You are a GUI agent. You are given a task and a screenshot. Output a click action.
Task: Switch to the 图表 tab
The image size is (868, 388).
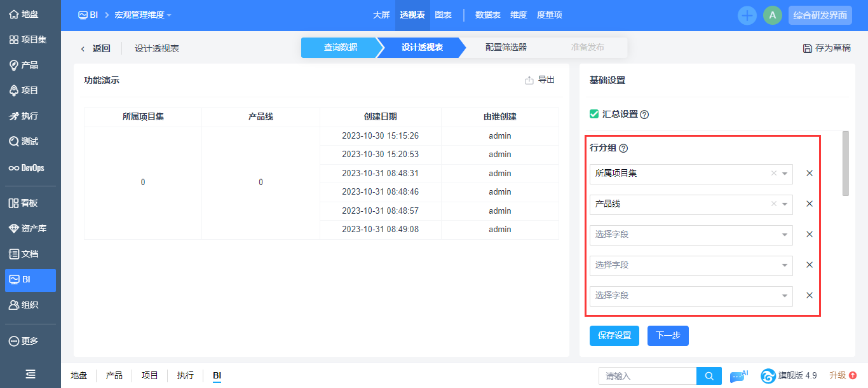pyautogui.click(x=443, y=15)
